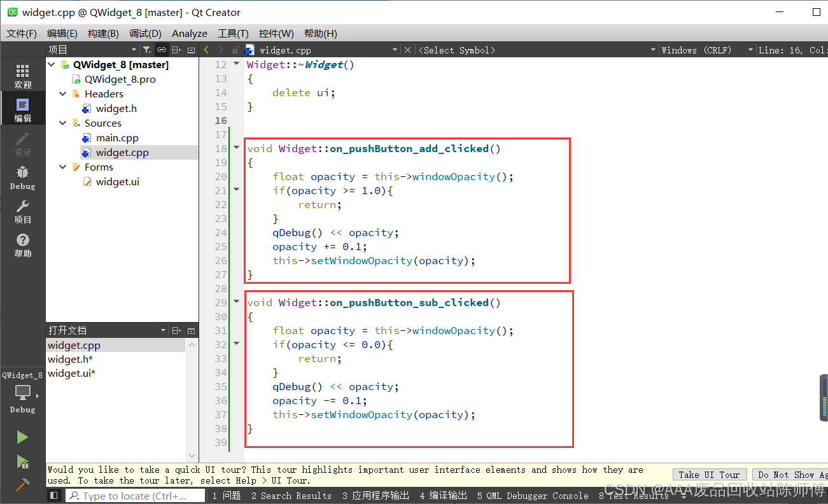Start debugging with the play-with-bug icon
Viewport: 828px width, 504px height.
(22, 463)
